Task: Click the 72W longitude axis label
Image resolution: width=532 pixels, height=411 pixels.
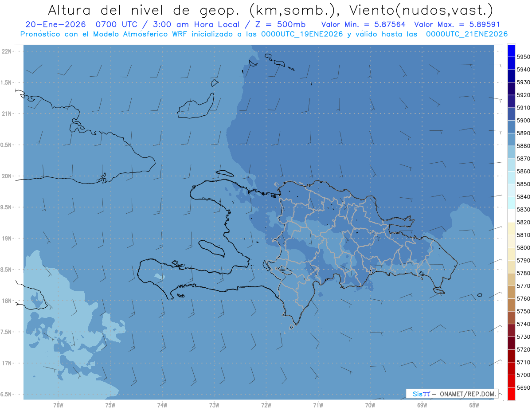Action: (x=266, y=405)
